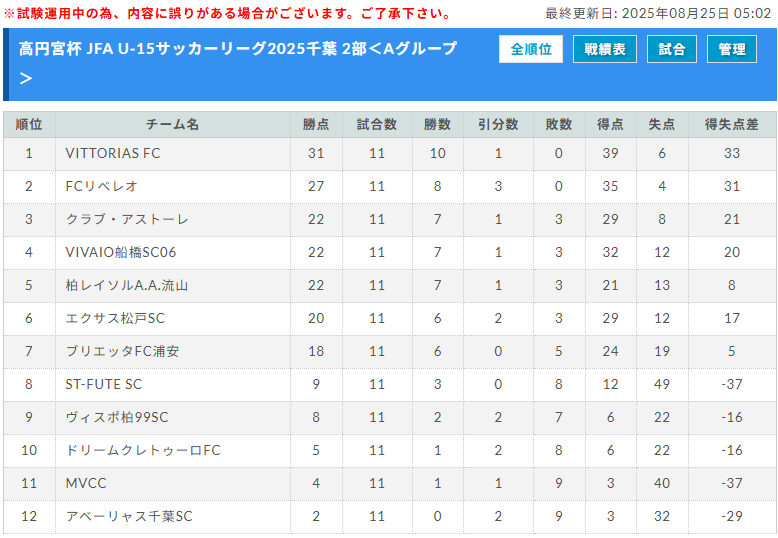Click team エクサス松戸SC

[115, 318]
